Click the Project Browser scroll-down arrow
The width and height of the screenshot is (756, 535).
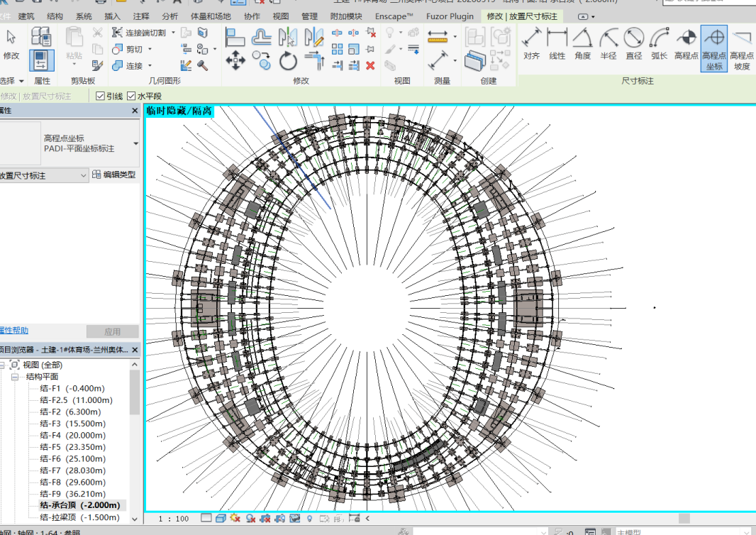click(x=135, y=519)
